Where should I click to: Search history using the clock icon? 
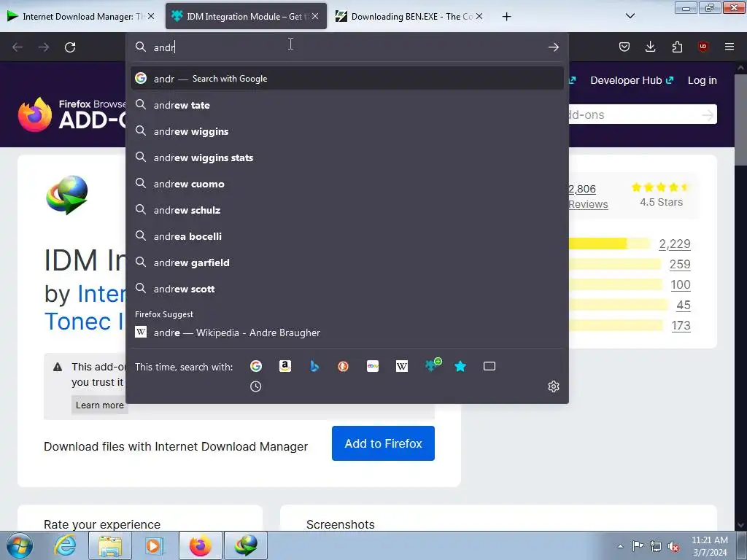[x=256, y=386]
